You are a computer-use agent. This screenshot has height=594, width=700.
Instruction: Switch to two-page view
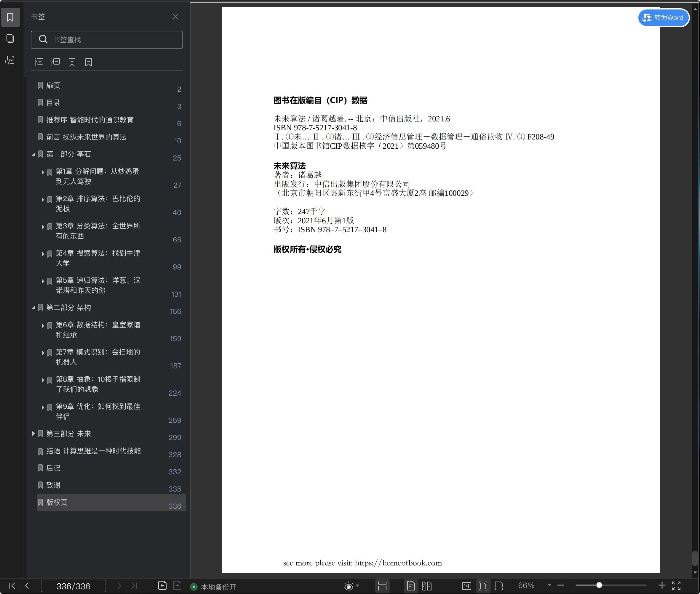(x=427, y=586)
